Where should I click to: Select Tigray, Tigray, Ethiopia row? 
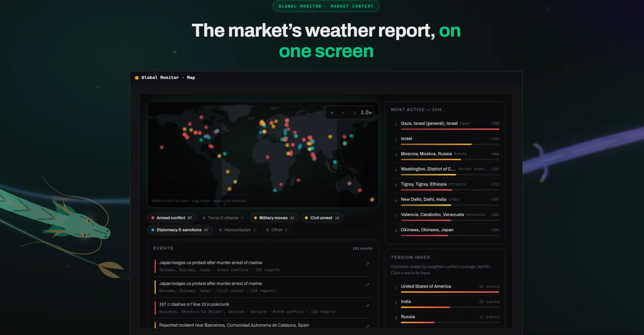(x=445, y=186)
